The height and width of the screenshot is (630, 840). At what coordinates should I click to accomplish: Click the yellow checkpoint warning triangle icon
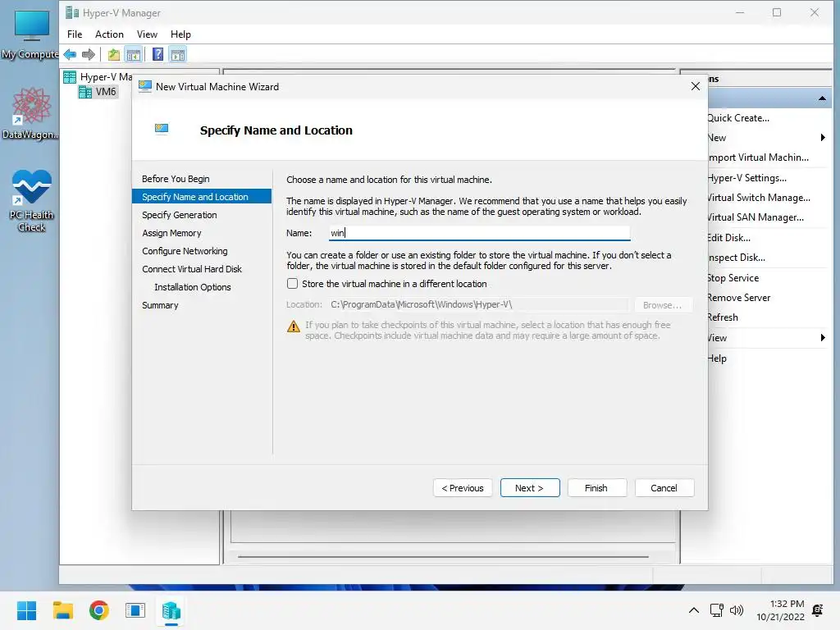(x=294, y=326)
